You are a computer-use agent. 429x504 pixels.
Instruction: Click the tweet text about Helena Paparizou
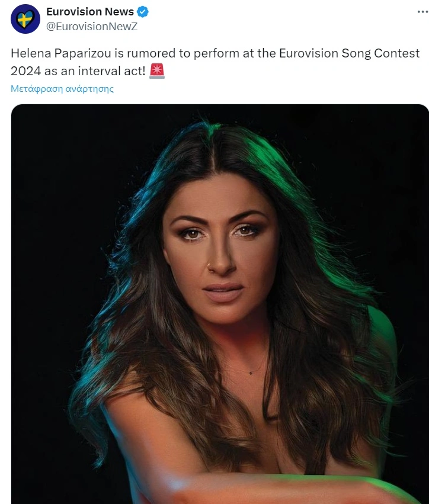(x=215, y=62)
